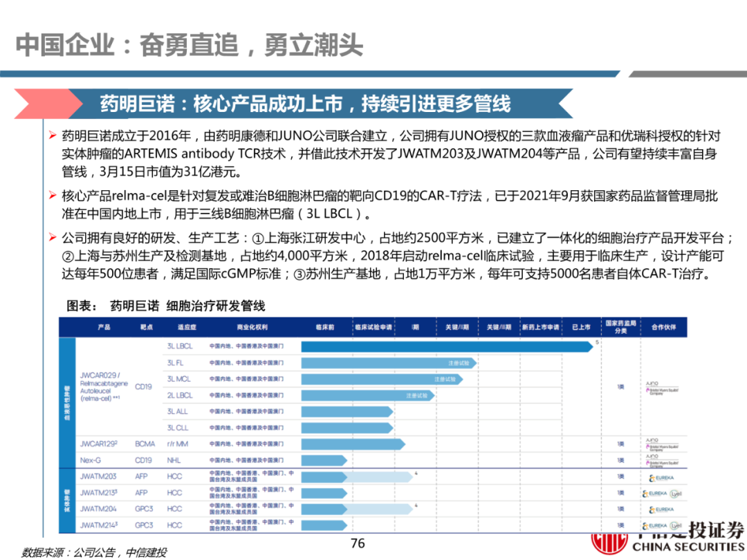Click the EUREKA logo in the JWATM203 row
Image resolution: width=747 pixels, height=560 pixels.
click(662, 478)
